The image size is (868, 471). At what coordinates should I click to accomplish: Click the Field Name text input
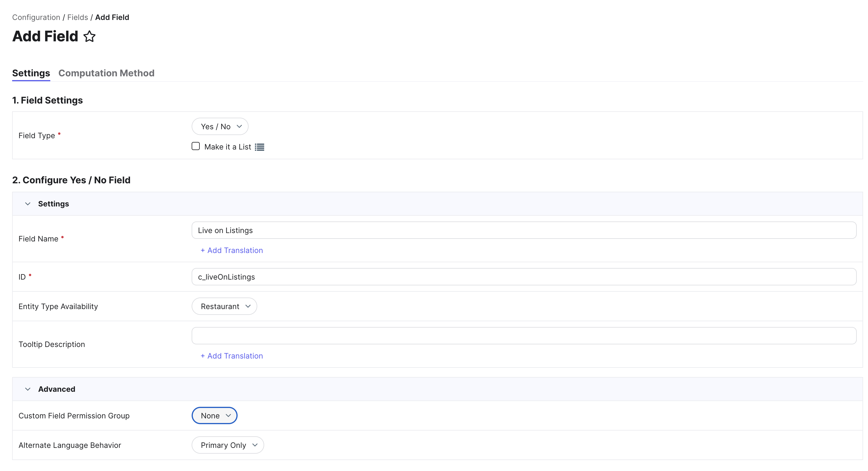tap(524, 230)
